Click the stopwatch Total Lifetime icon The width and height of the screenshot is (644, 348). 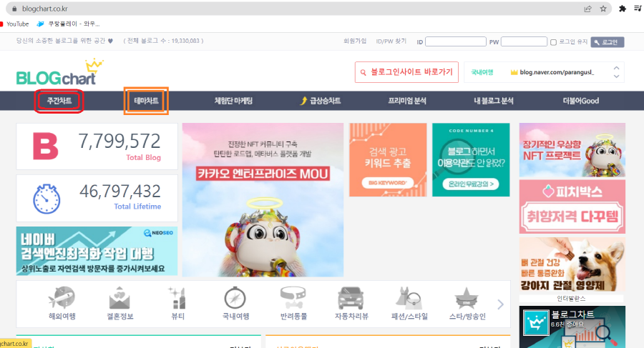click(x=47, y=199)
